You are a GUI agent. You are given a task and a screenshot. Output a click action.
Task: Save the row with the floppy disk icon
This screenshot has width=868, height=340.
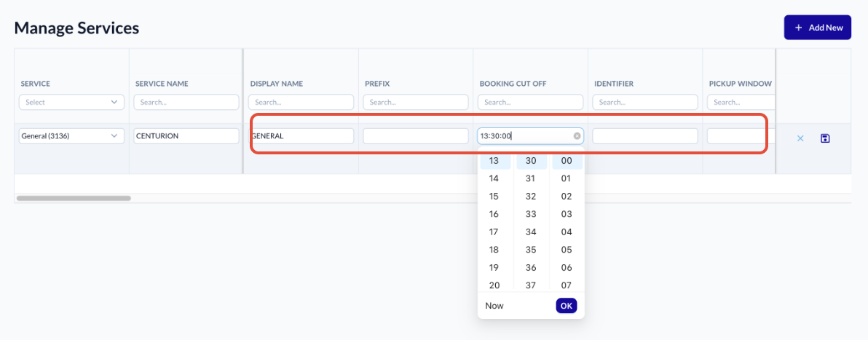pyautogui.click(x=825, y=138)
